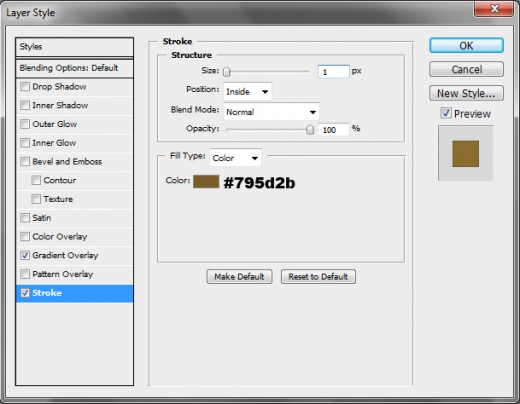Click the New Style... button
The image size is (520, 404).
tap(466, 93)
